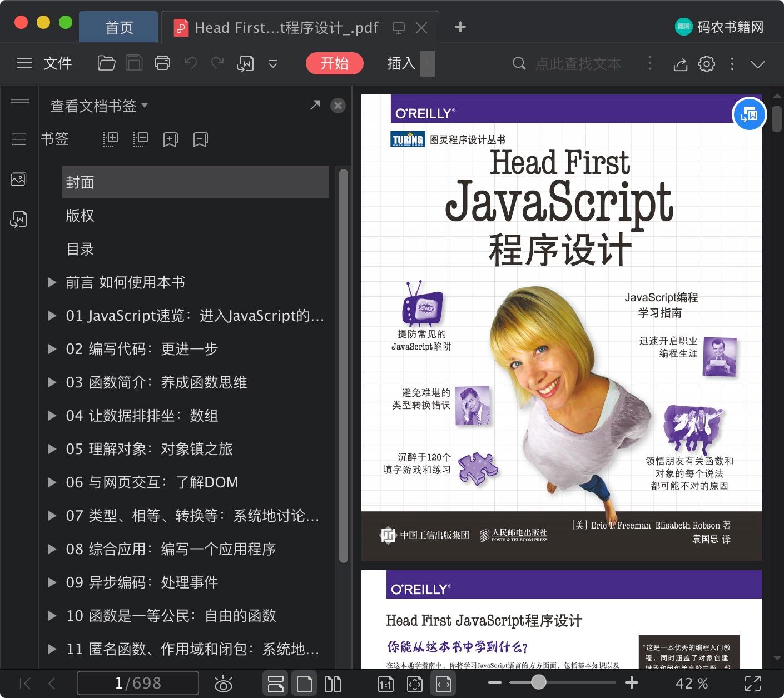Select the 开始 ribbon tab
784x698 pixels.
click(335, 63)
